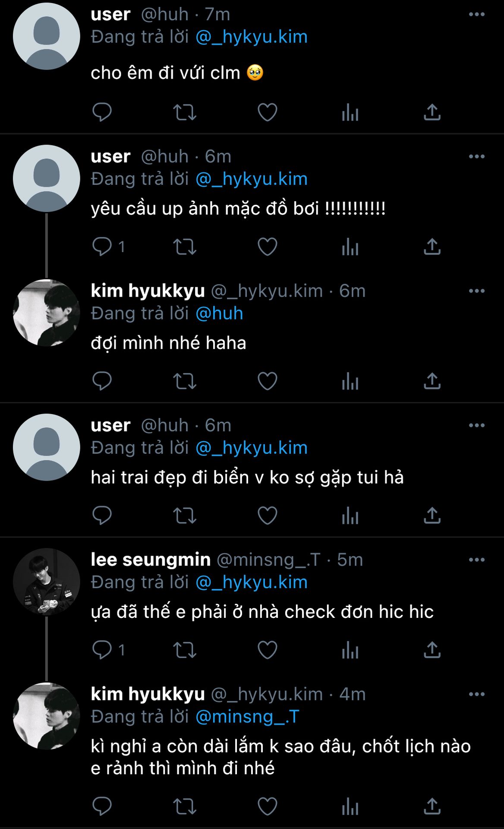Screen dimensions: 504x829
Task: Like kim hyukkyu's "đợi mình nhé haha" reply
Action: click(267, 381)
